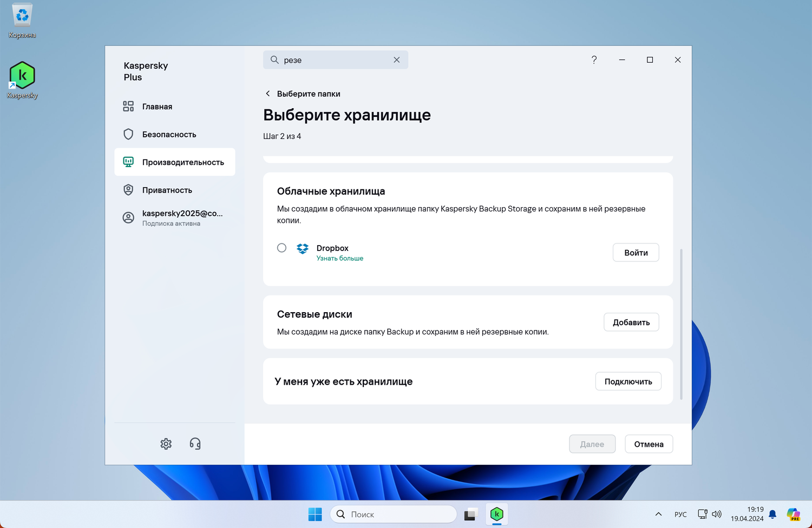Open the Безопасность section
The image size is (812, 528).
(x=175, y=134)
